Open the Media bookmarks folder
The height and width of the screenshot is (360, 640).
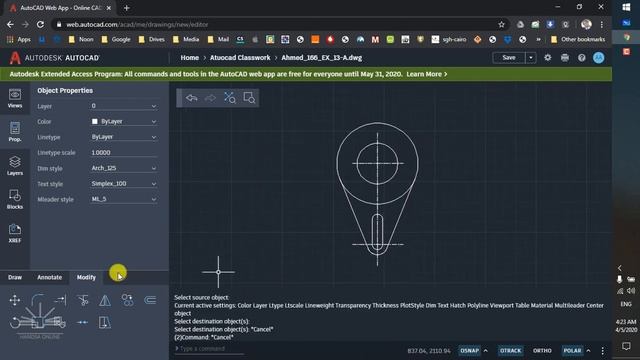point(186,39)
